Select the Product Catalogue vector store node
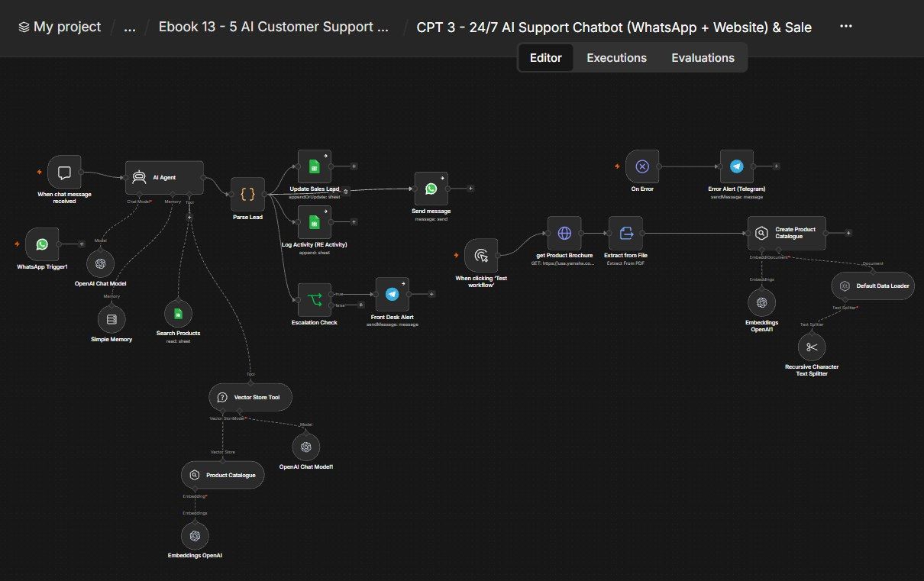This screenshot has height=581, width=924. [x=222, y=475]
